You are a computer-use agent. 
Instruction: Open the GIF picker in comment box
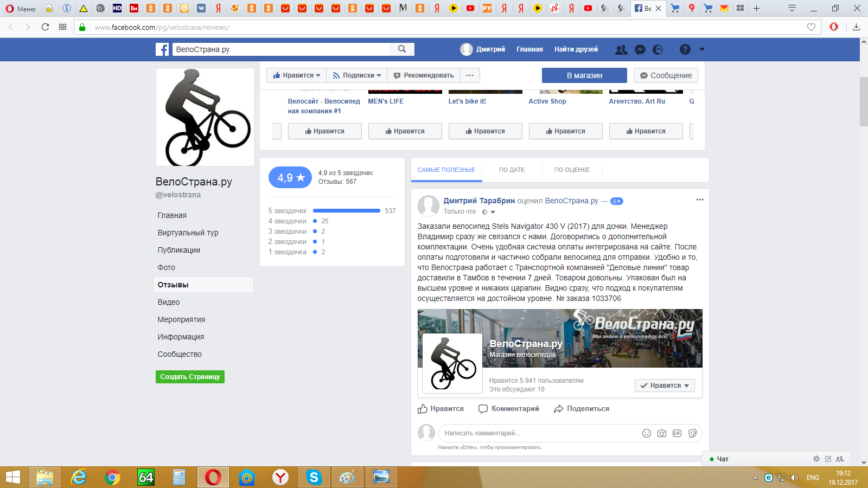[677, 433]
